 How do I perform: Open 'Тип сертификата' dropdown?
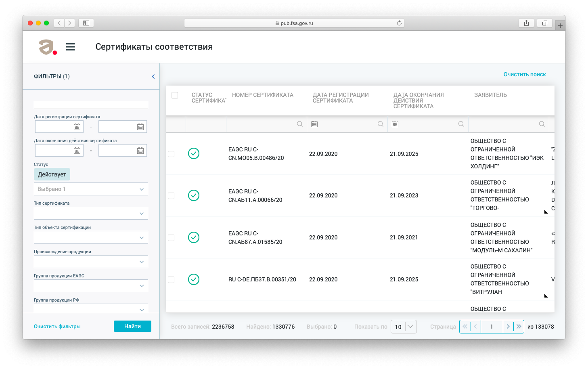(91, 213)
